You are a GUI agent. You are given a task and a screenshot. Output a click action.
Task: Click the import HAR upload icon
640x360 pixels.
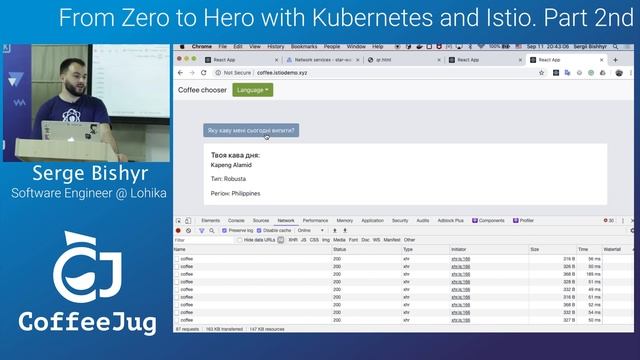[x=335, y=231]
